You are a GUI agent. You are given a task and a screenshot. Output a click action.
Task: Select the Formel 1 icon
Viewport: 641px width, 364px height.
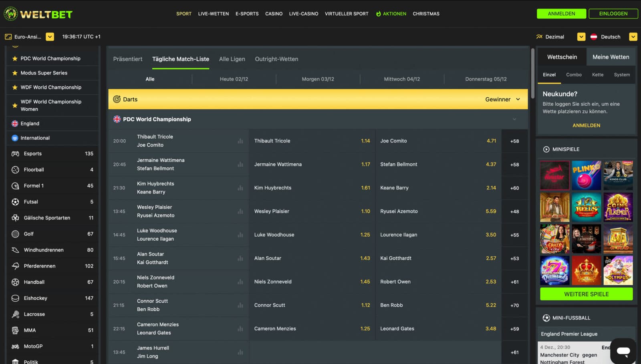15,186
